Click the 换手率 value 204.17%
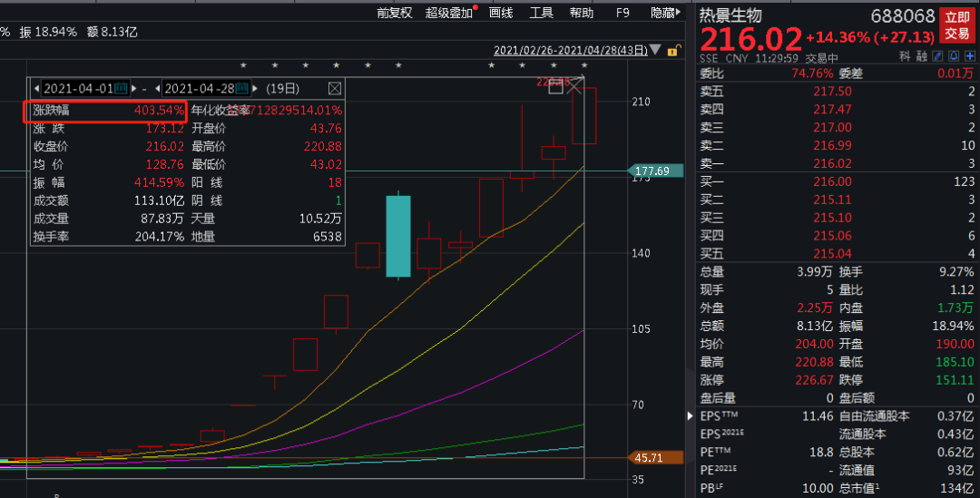This screenshot has width=980, height=498. pyautogui.click(x=160, y=237)
